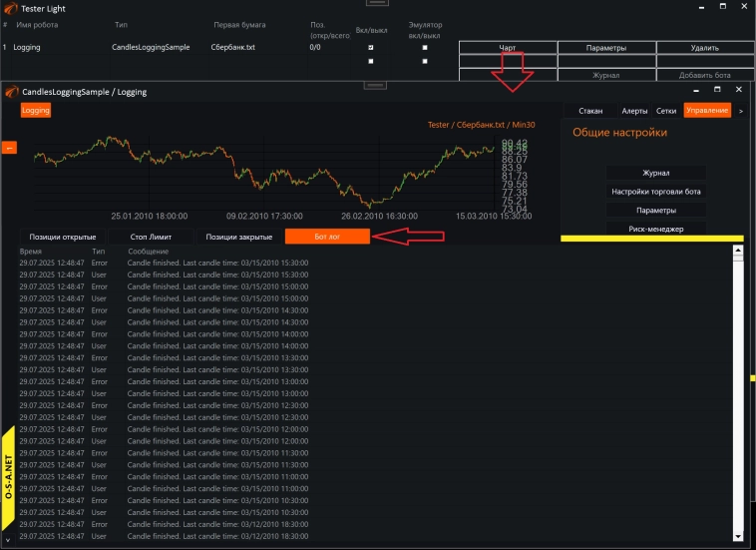
Task: Enable emulator checkbox for Logging robot
Action: [x=425, y=47]
